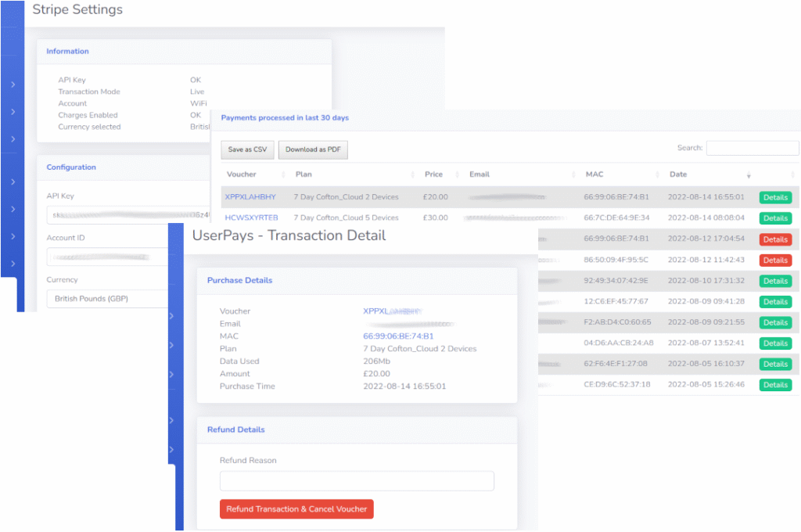Click MAC address link in Purchase Details
This screenshot has width=801, height=532.
point(398,336)
